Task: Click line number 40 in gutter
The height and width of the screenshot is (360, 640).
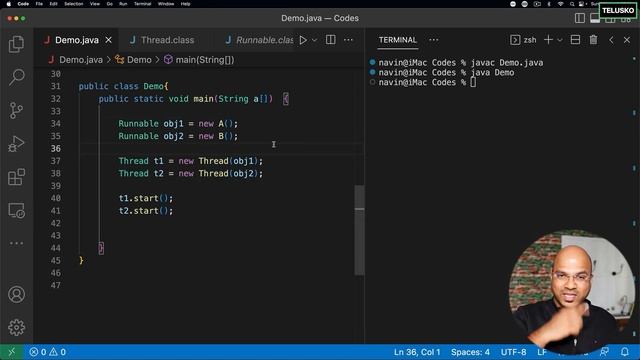Action: click(56, 198)
